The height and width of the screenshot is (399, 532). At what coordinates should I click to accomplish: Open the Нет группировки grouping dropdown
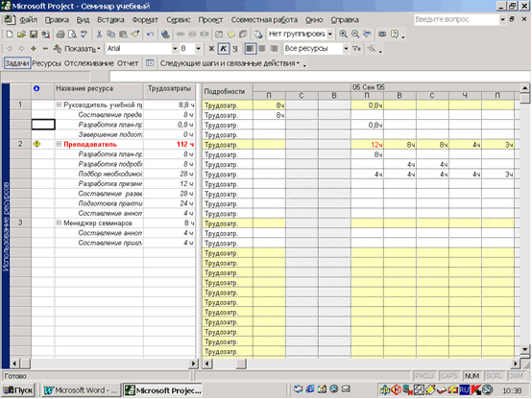(329, 35)
